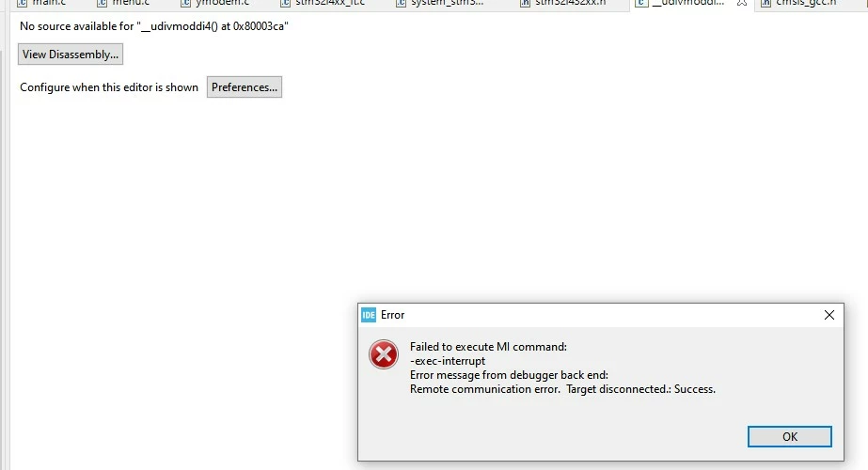The height and width of the screenshot is (470, 868).
Task: Confirm the Error dialog with OK
Action: (789, 436)
